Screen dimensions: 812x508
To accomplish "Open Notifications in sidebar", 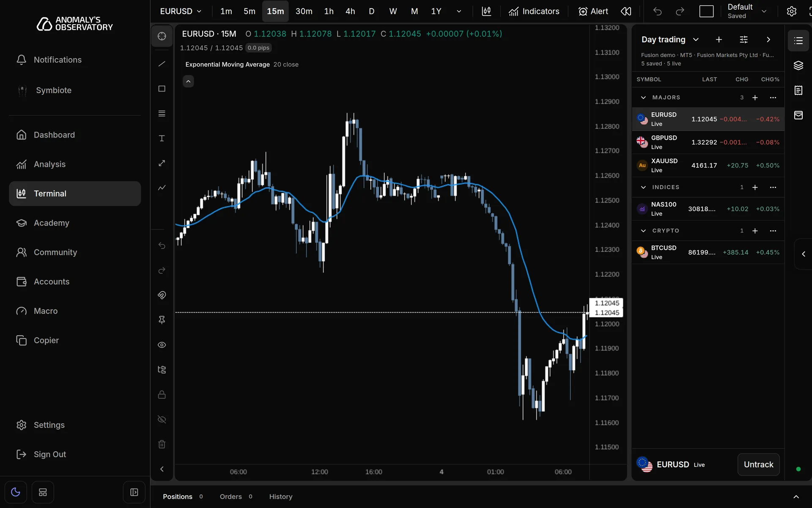I will 75,60.
